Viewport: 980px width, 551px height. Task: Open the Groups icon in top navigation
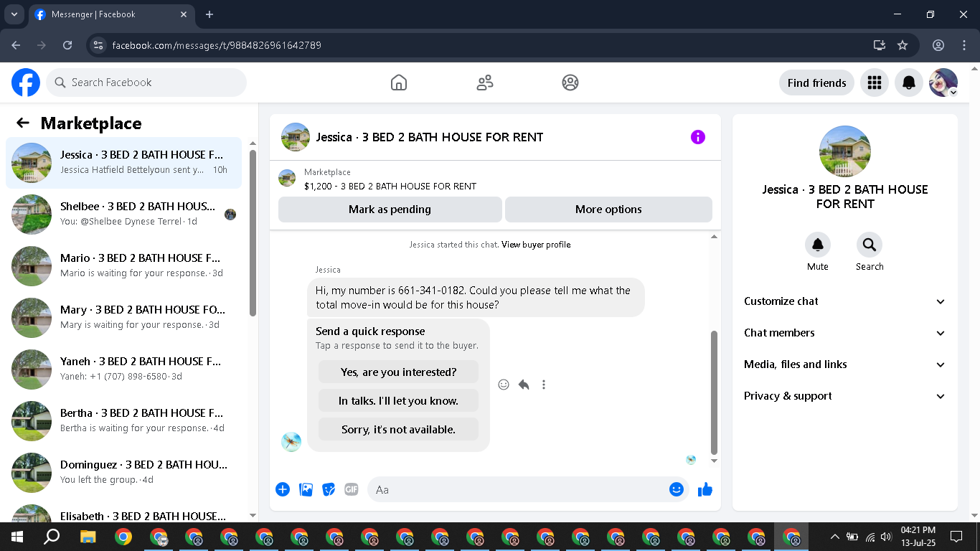(x=570, y=83)
